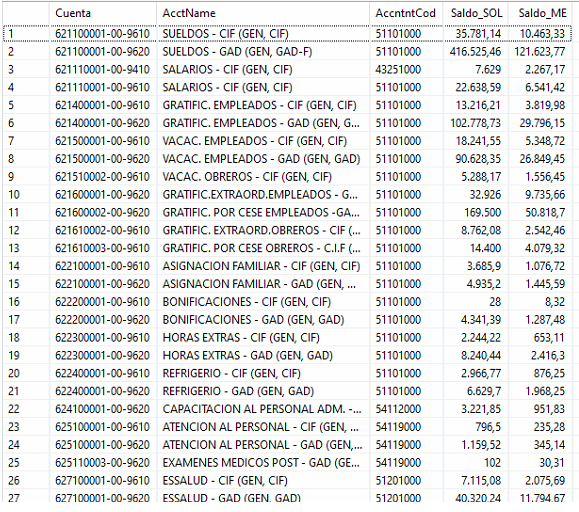
Task: Select row number 1 header
Action: [26, 34]
